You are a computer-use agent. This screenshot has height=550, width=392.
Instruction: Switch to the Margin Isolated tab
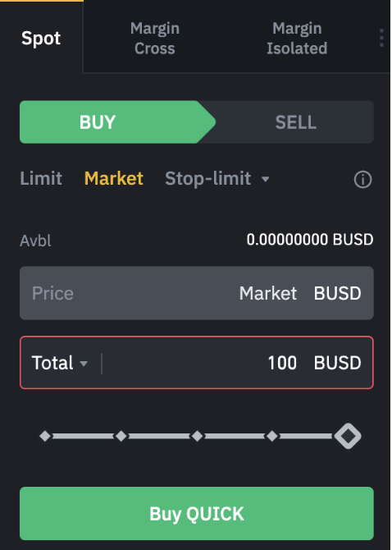(297, 38)
